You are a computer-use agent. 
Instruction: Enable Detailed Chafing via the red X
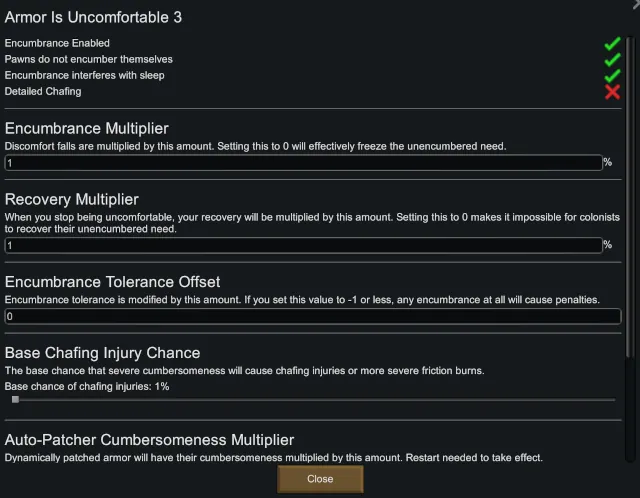(x=612, y=92)
